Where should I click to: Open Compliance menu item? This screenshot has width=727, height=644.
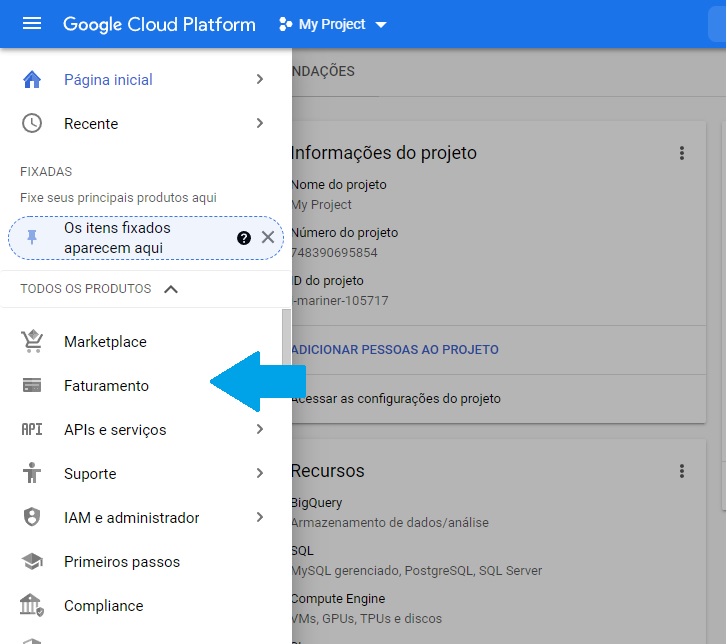(104, 606)
